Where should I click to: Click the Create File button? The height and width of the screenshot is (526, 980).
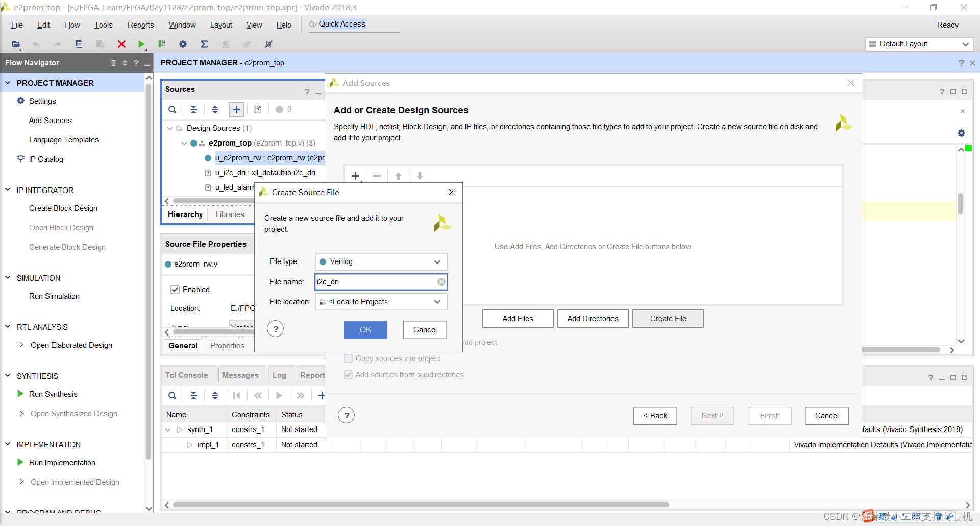click(x=668, y=319)
